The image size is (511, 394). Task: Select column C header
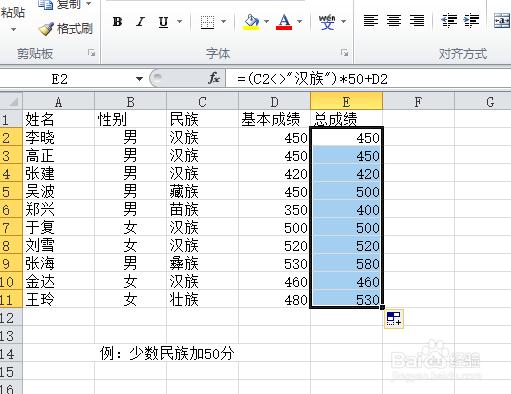point(202,101)
